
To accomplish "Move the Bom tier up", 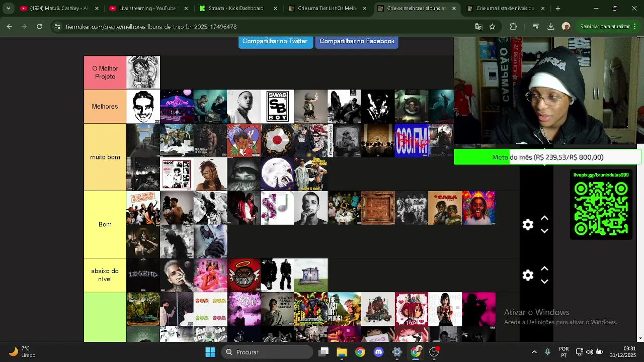I will pyautogui.click(x=544, y=218).
